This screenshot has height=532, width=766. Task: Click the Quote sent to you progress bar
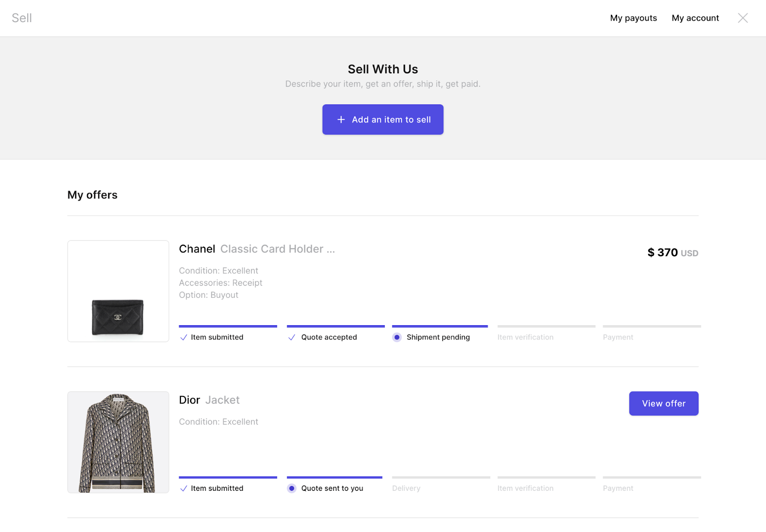335,477
